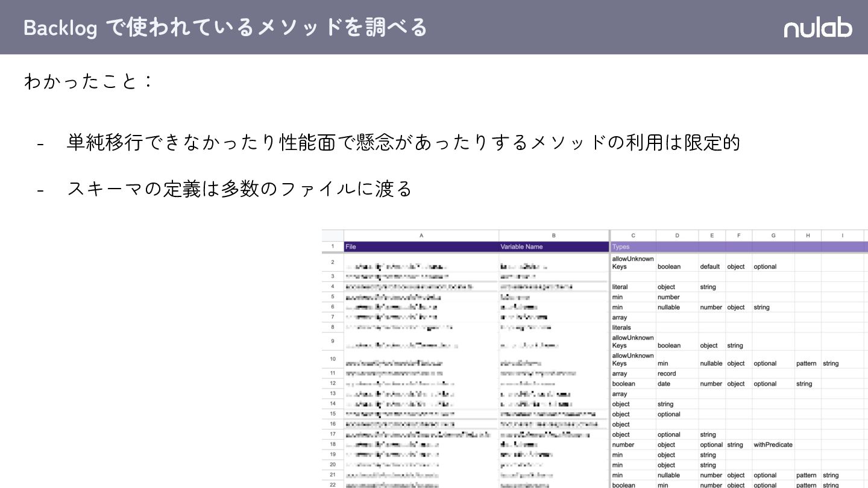868x488 pixels.
Task: Select column F header in the spreadsheet
Action: pyautogui.click(x=738, y=236)
